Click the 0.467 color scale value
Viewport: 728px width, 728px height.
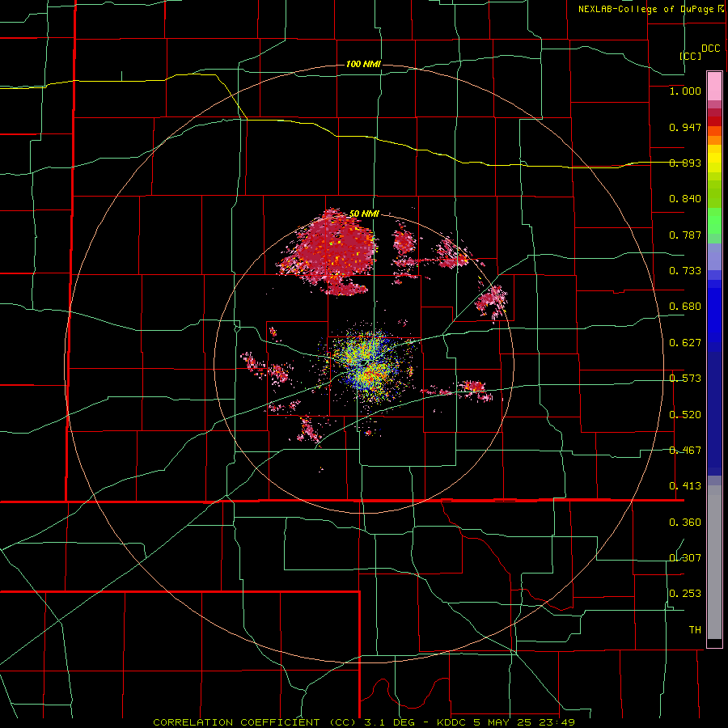pos(685,451)
